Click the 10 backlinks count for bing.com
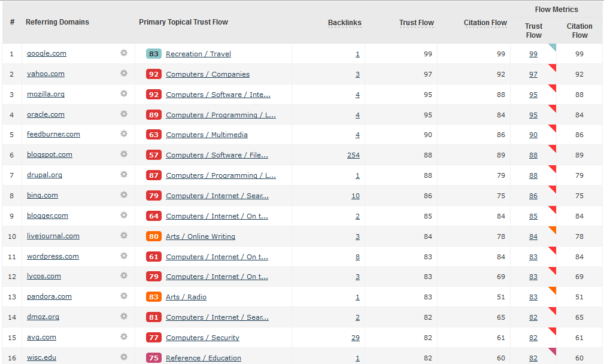This screenshot has width=604, height=364. (x=356, y=196)
